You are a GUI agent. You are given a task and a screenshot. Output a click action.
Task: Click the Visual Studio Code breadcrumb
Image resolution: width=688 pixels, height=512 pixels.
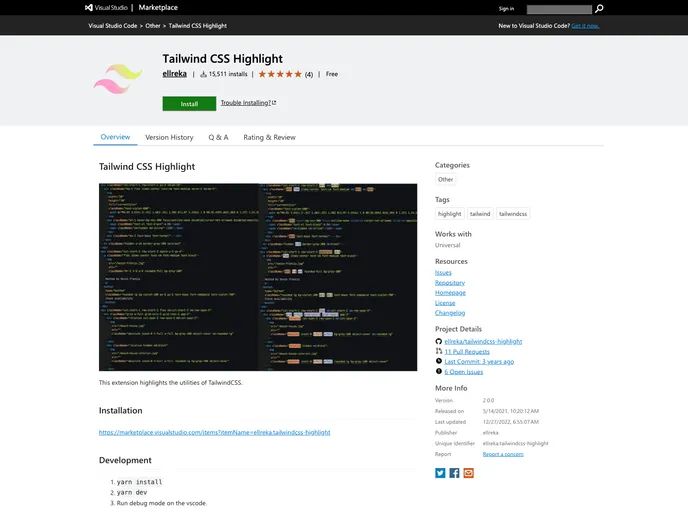pos(113,26)
